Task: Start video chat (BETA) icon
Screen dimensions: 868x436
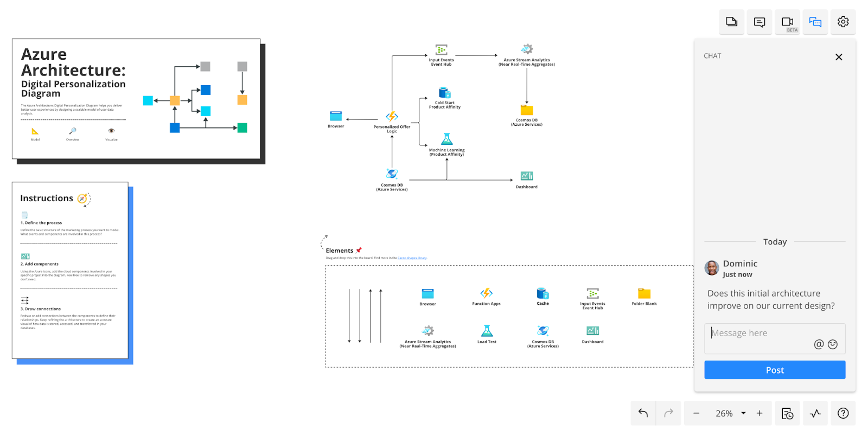Action: (787, 22)
